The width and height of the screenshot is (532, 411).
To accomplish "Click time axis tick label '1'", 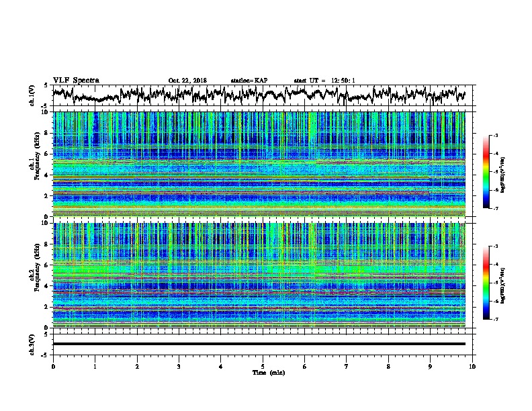I will pos(95,367).
